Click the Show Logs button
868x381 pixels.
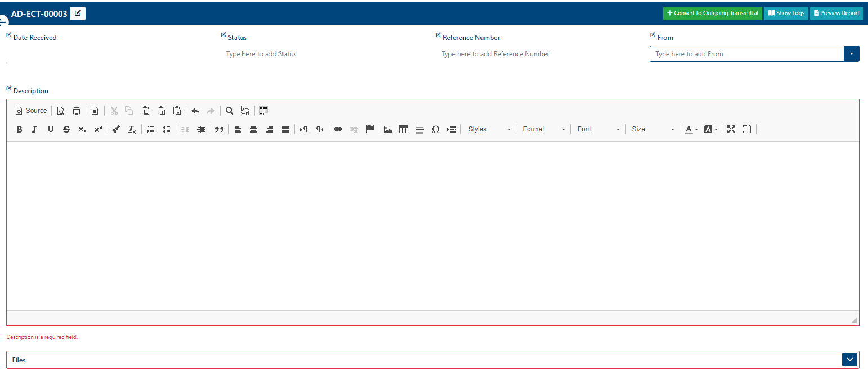click(x=786, y=13)
